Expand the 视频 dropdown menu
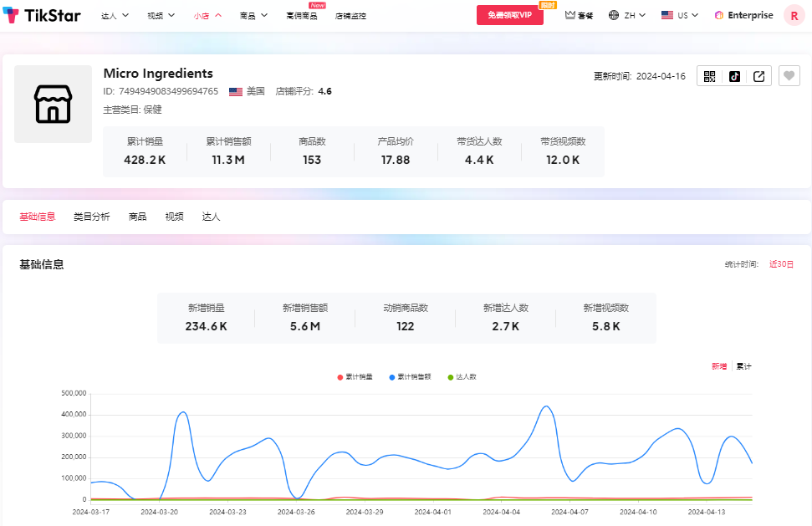This screenshot has width=812, height=526. pos(161,16)
